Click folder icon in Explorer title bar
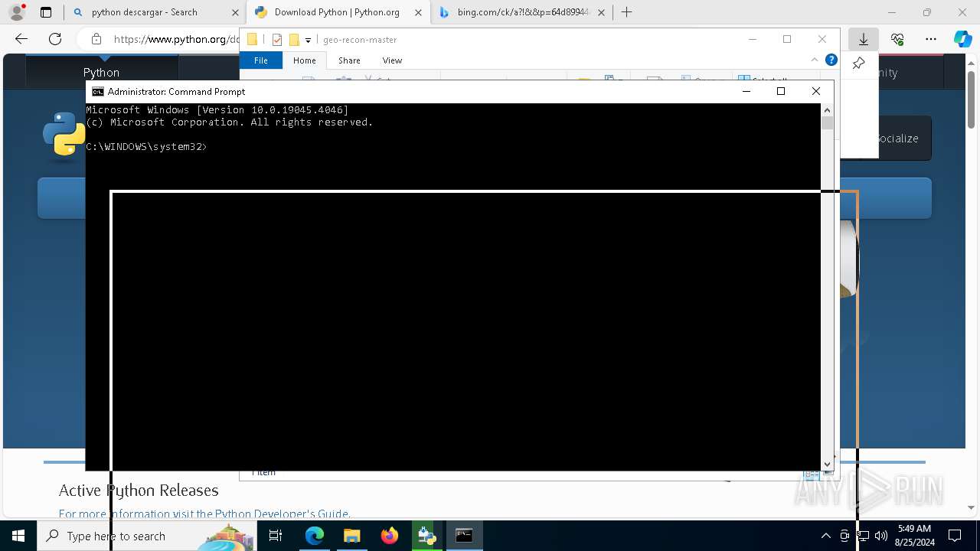Image resolution: width=980 pixels, height=551 pixels. (x=252, y=40)
